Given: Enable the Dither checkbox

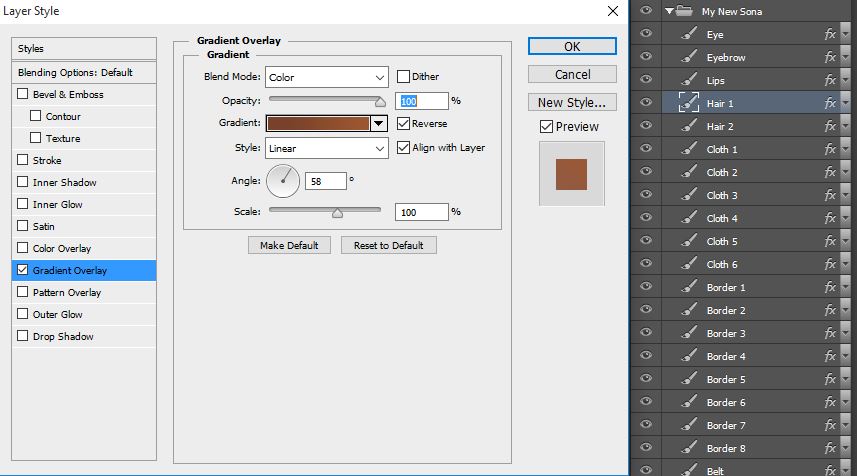Looking at the screenshot, I should (404, 77).
